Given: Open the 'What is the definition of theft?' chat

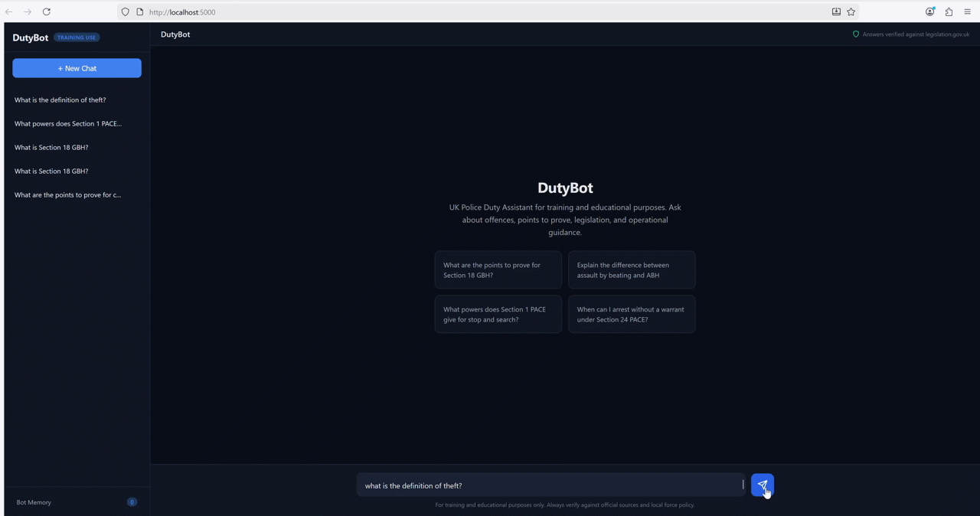Looking at the screenshot, I should pos(60,100).
